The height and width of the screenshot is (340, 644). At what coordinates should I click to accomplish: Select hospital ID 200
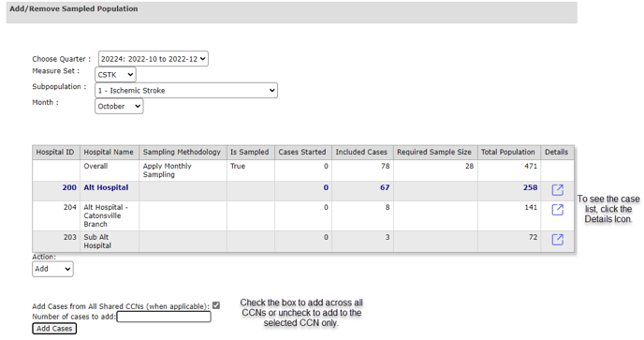click(69, 187)
